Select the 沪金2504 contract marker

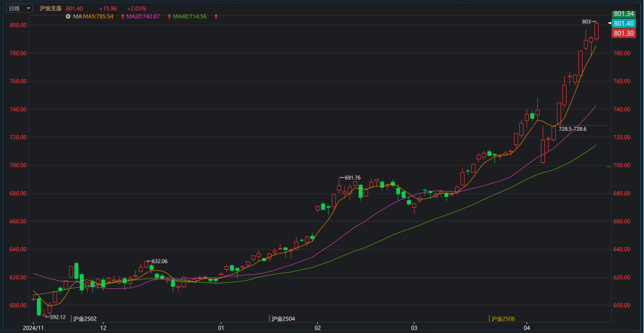[283, 319]
